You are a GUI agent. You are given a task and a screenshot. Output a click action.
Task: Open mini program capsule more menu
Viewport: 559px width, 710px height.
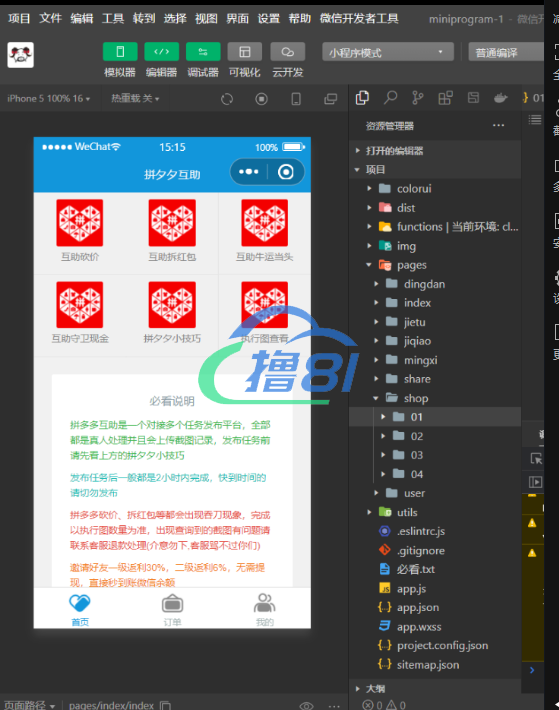[x=248, y=172]
